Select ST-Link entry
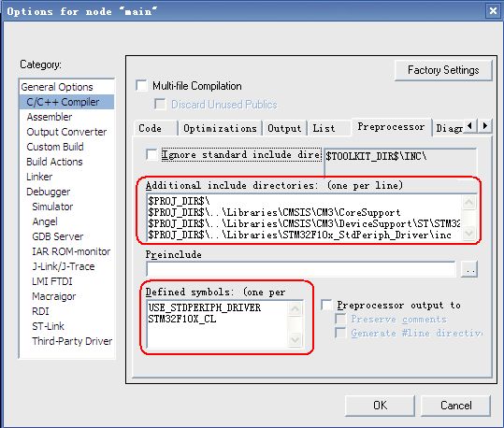Image resolution: width=504 pixels, height=428 pixels. (48, 326)
